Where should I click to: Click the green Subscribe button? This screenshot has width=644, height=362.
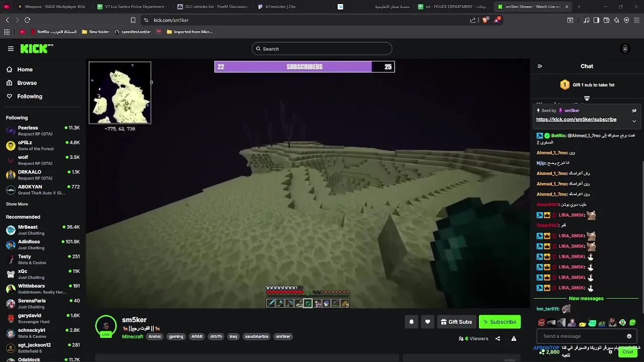(500, 322)
